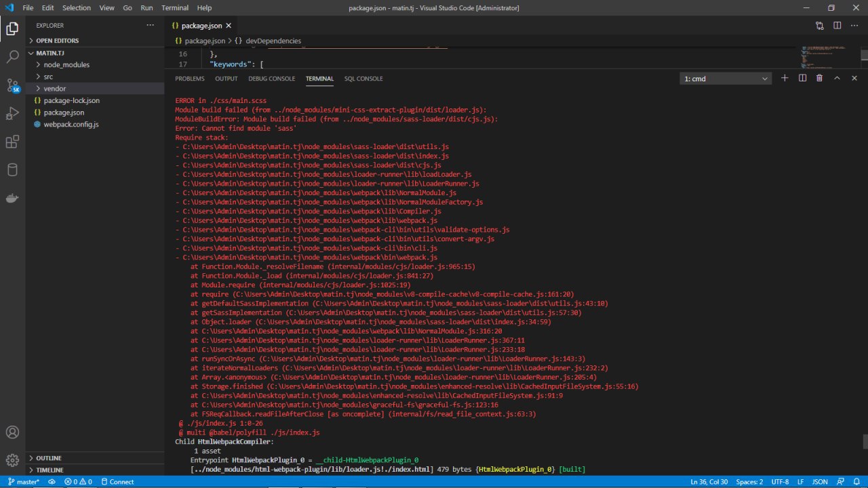Expand the vendor folder
The image size is (868, 488).
point(95,89)
